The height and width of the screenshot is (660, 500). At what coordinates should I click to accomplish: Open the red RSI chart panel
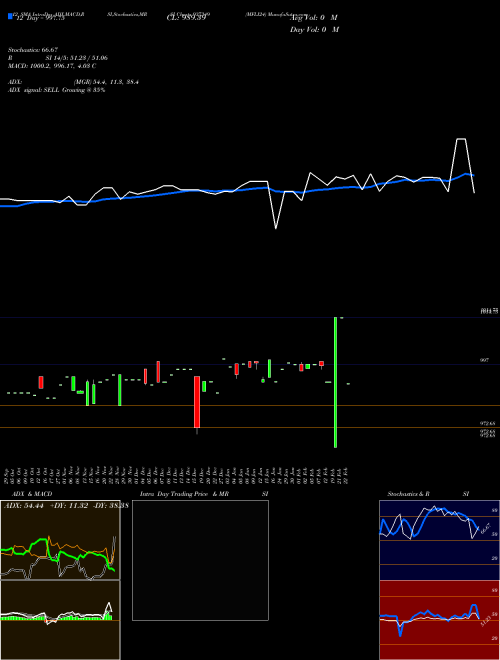coord(439,620)
